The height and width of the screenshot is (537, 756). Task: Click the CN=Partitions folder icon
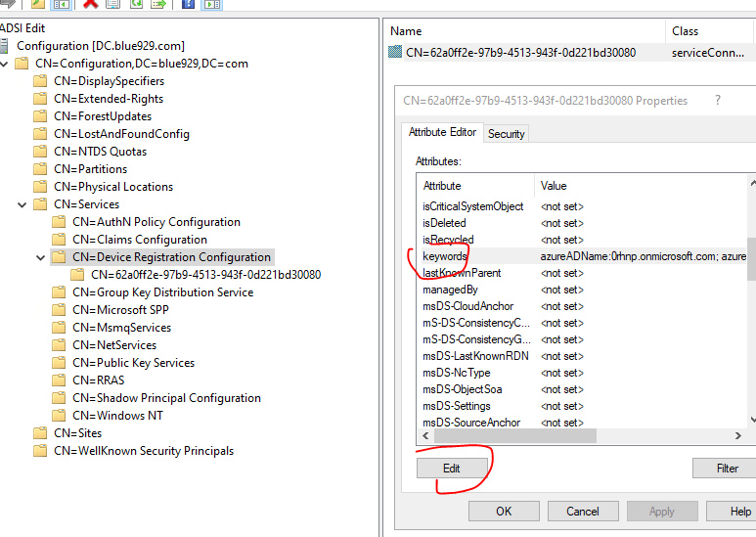pyautogui.click(x=40, y=169)
